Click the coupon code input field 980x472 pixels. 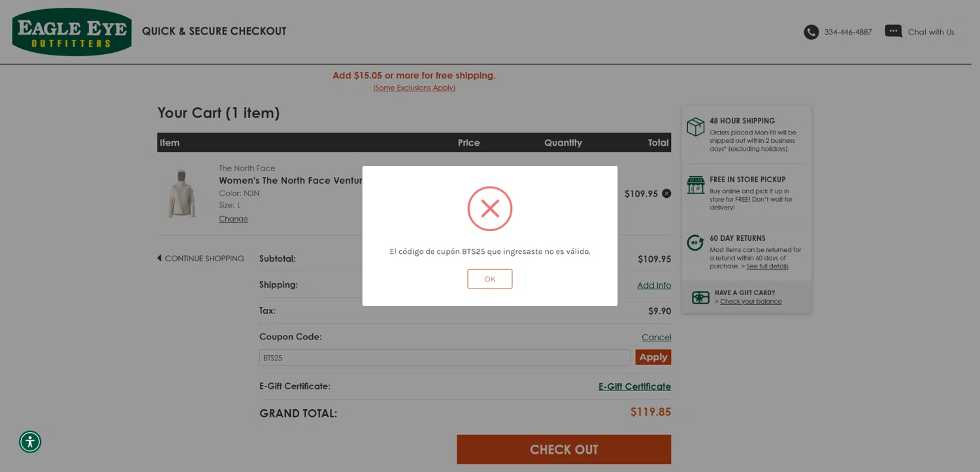[444, 358]
